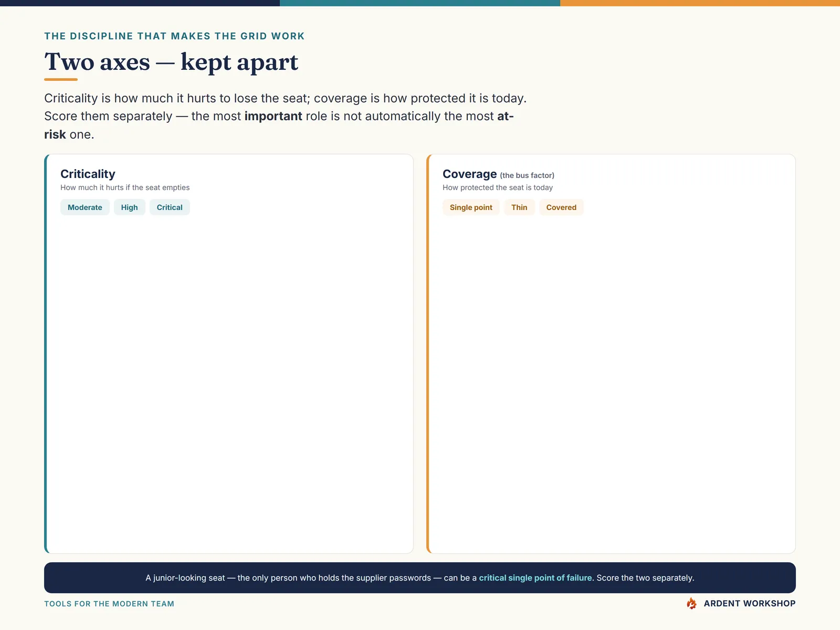Click the eyebrow 'The discipline that makes the grid work'

click(x=174, y=36)
